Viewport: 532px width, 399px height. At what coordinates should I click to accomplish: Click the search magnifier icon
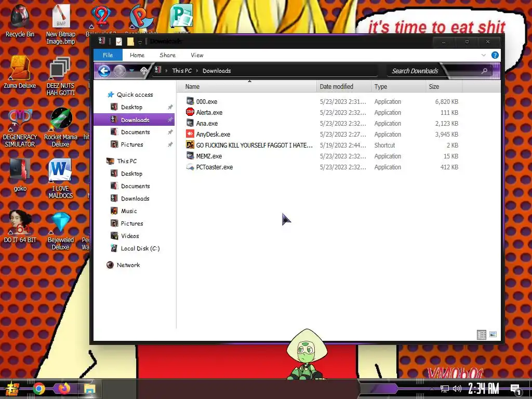485,71
